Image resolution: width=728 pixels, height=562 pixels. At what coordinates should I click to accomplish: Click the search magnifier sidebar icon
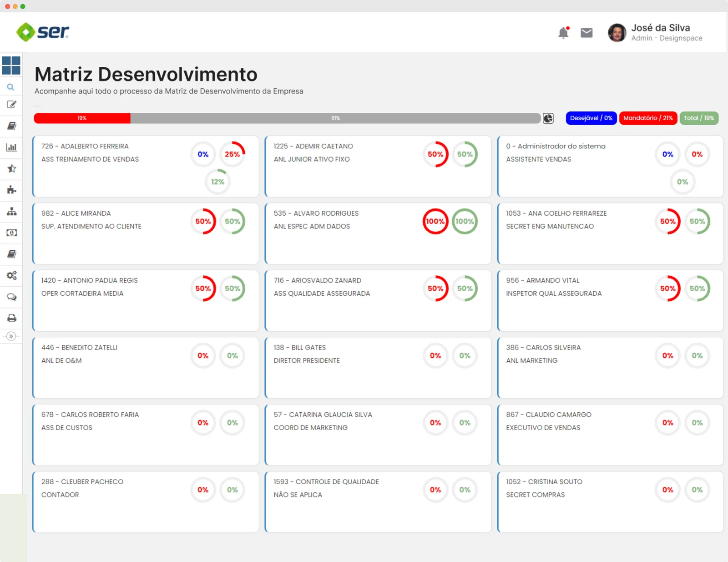point(10,87)
